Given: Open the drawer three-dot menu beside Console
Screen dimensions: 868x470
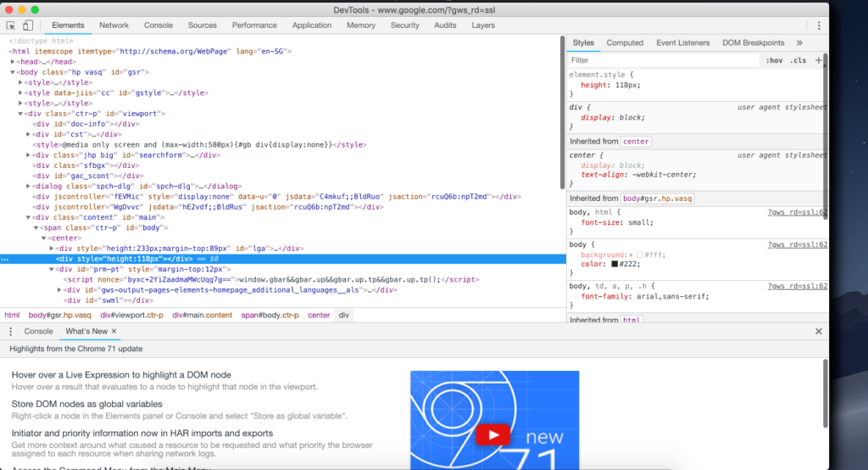Looking at the screenshot, I should tap(10, 332).
